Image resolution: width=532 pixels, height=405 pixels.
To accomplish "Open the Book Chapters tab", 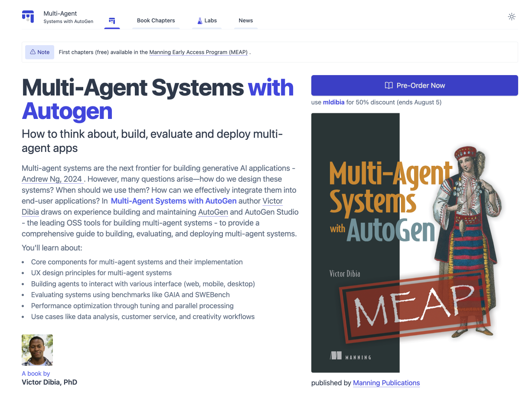I will click(x=156, y=20).
